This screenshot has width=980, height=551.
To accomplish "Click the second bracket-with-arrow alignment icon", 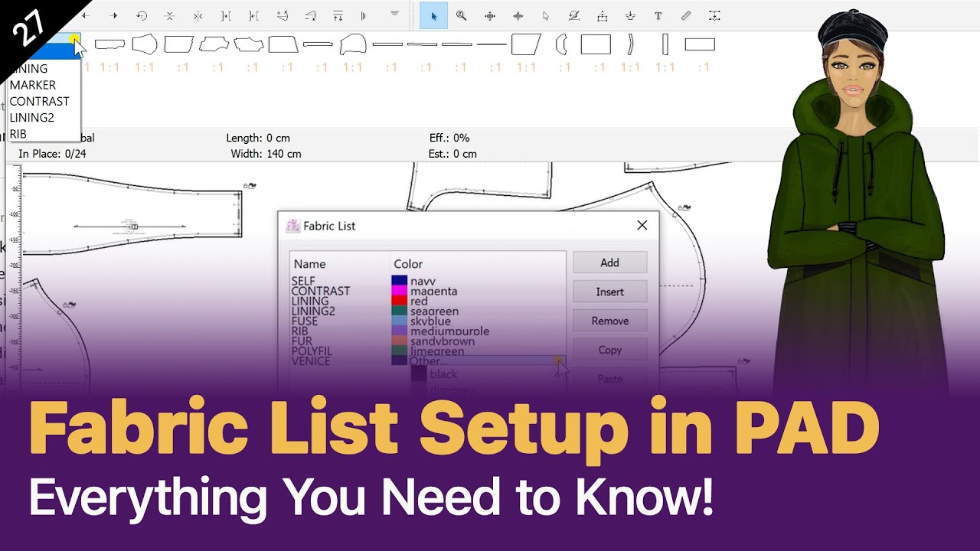I will 254,15.
